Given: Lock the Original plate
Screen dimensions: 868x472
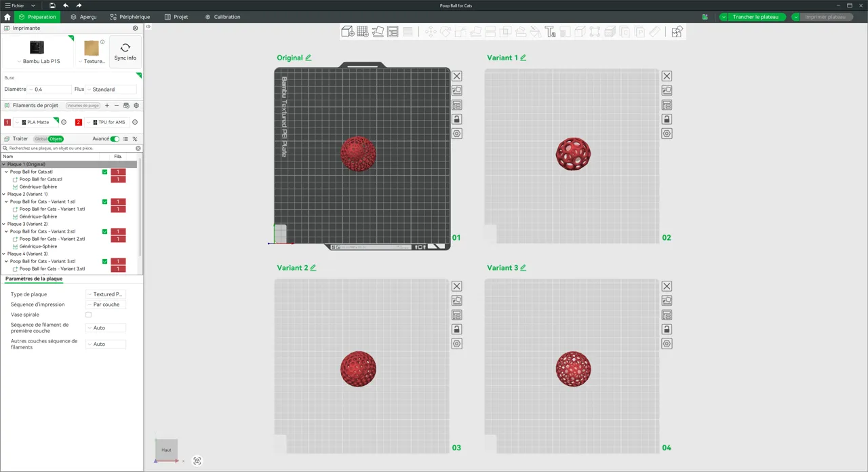Looking at the screenshot, I should coord(457,119).
